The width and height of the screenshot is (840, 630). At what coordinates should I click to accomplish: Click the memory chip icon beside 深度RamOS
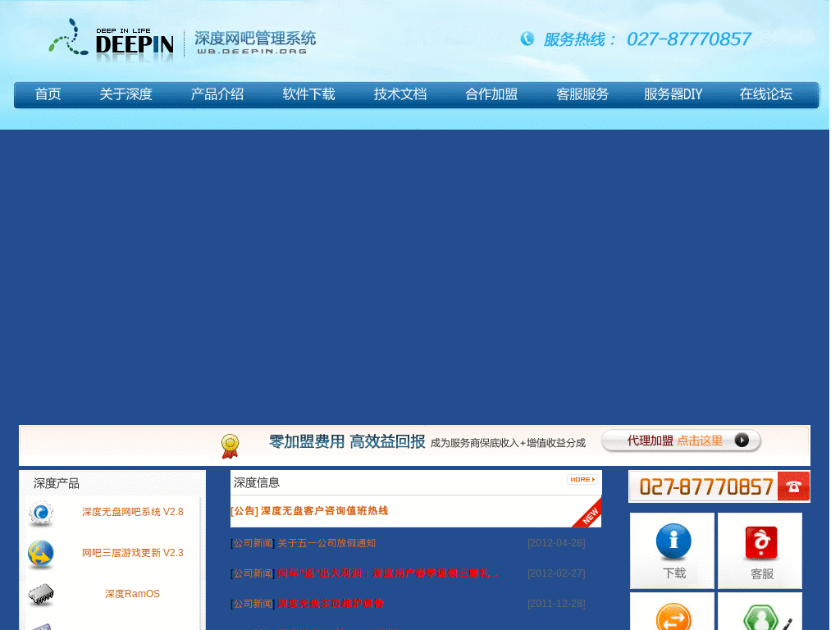[41, 595]
